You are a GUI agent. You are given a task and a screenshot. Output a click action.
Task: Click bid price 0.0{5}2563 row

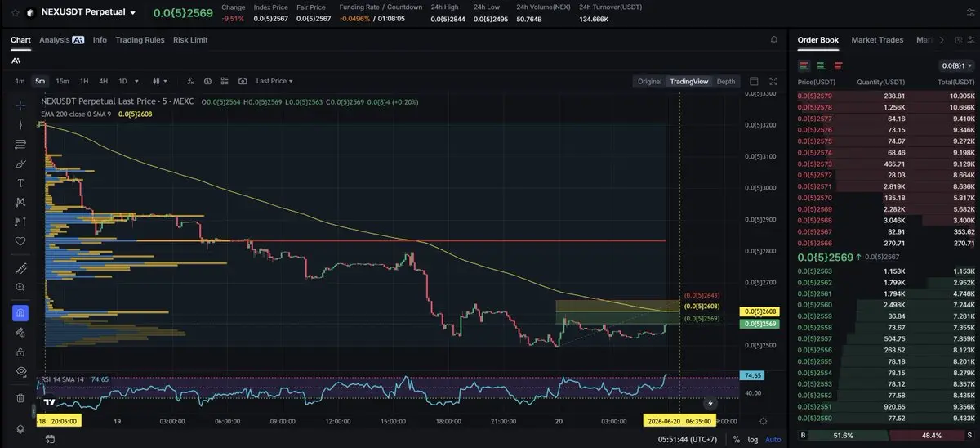(x=886, y=271)
